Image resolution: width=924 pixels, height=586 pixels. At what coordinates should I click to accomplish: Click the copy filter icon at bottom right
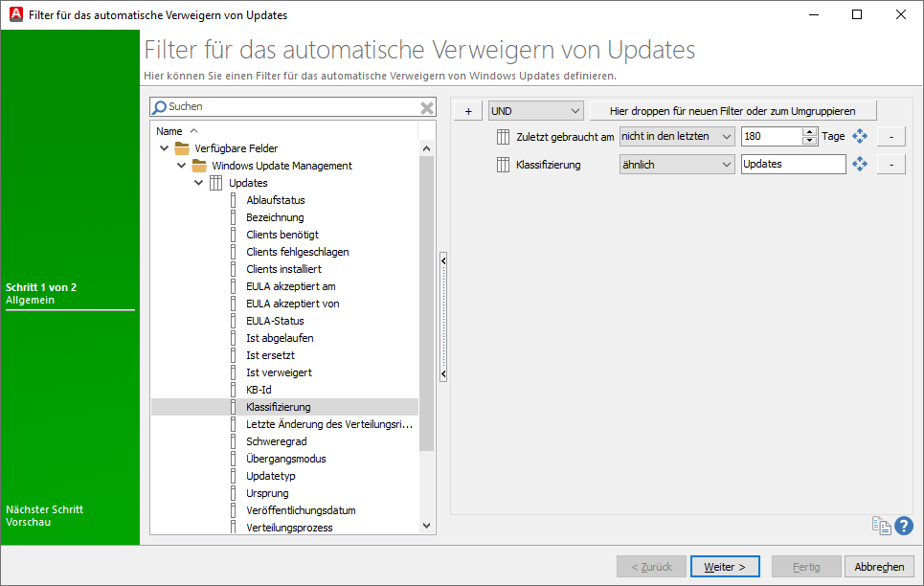click(x=880, y=526)
